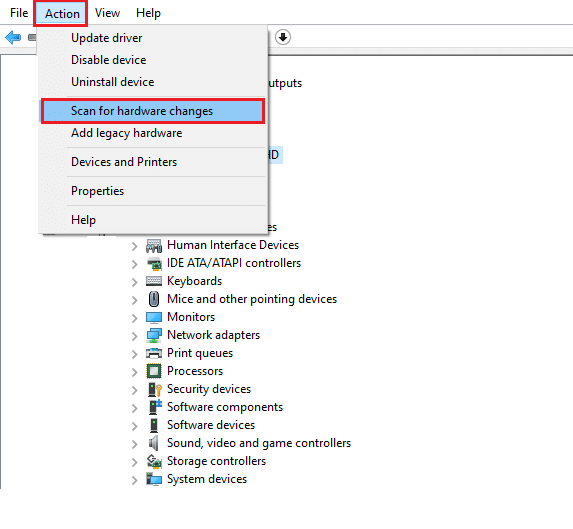Open the Action menu
This screenshot has height=529, width=573.
62,14
